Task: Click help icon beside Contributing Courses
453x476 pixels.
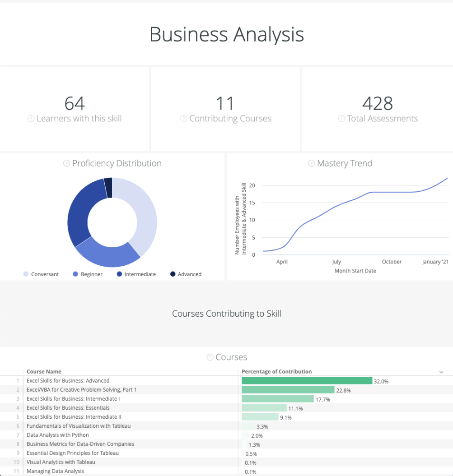Action: point(183,119)
